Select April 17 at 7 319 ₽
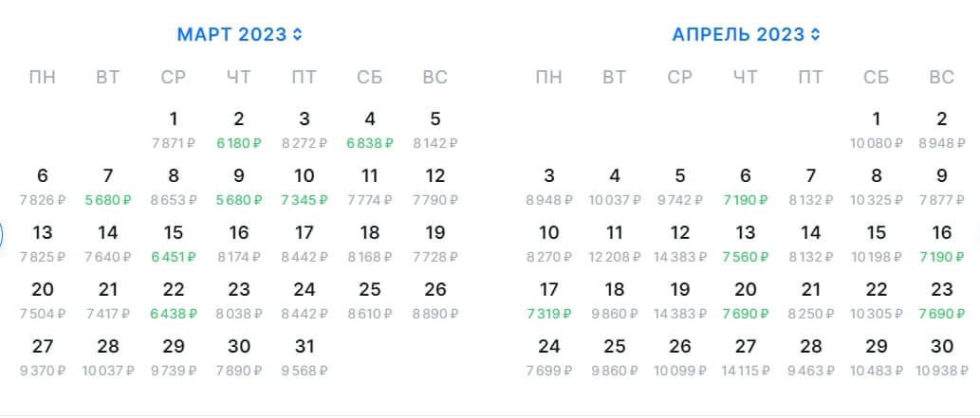Image resolution: width=980 pixels, height=418 pixels. click(548, 300)
